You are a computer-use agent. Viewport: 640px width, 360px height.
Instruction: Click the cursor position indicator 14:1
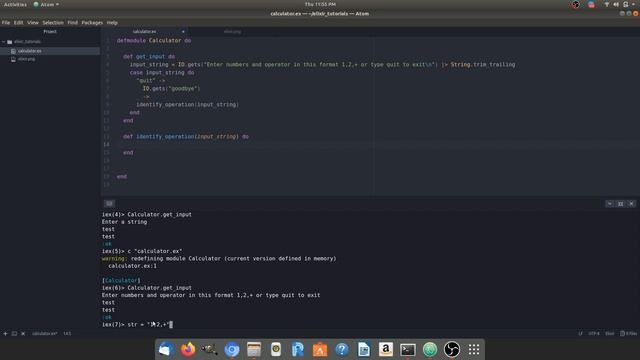(x=67, y=333)
